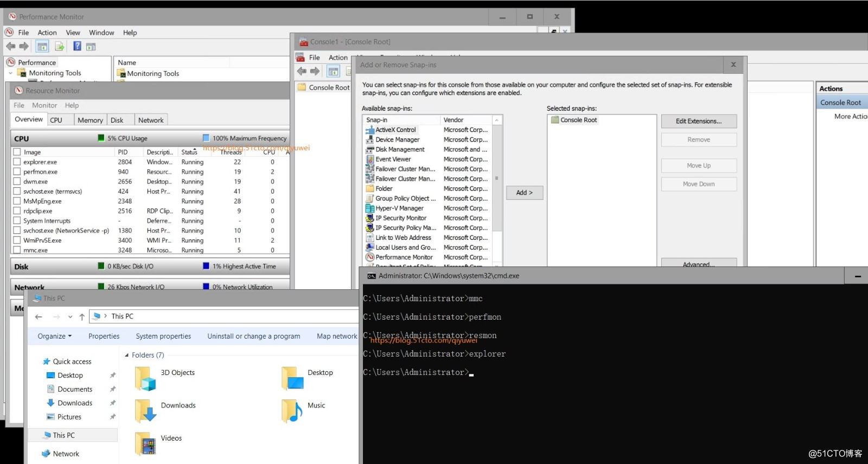The height and width of the screenshot is (464, 868).
Task: Expand the Network section in Resource Monitor
Action: click(x=150, y=287)
